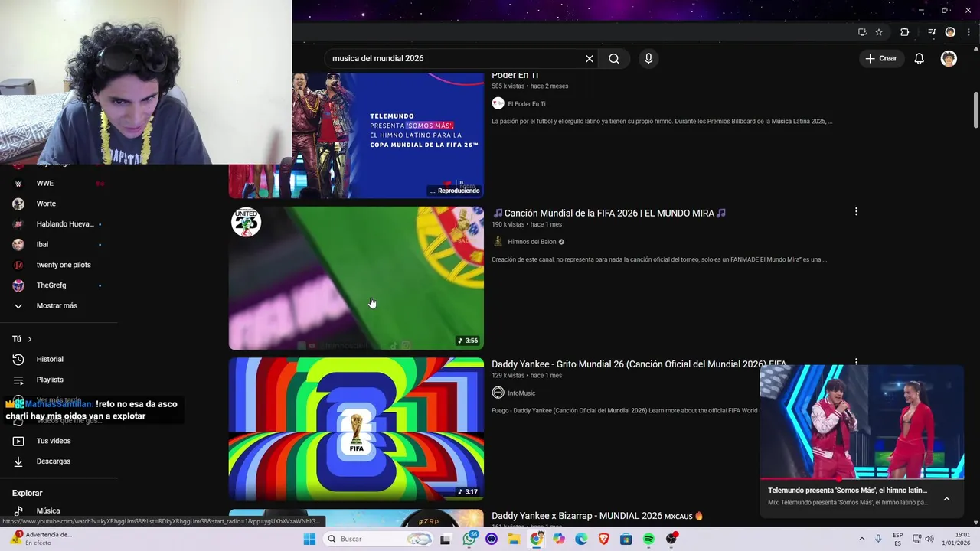
Task: Open OBS Studio from taskbar
Action: click(x=671, y=540)
